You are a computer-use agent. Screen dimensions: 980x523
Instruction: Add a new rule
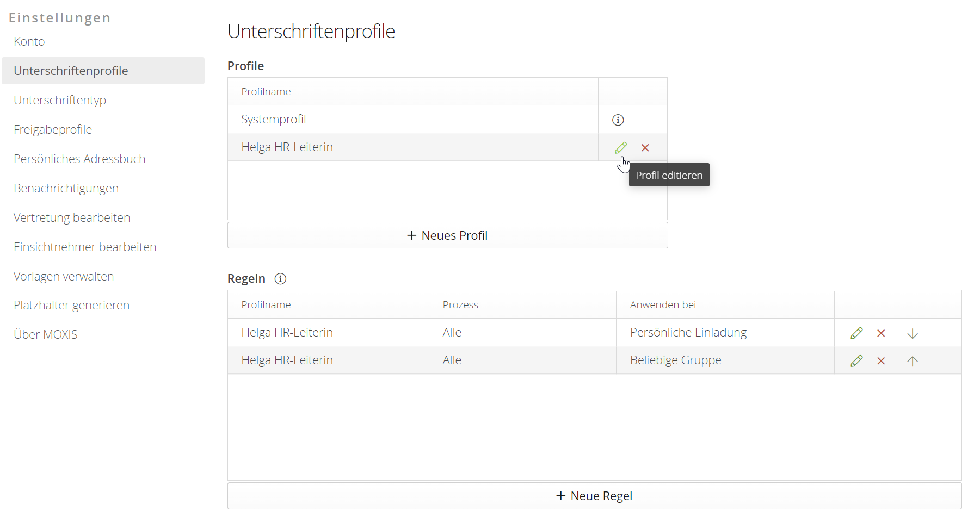point(594,495)
